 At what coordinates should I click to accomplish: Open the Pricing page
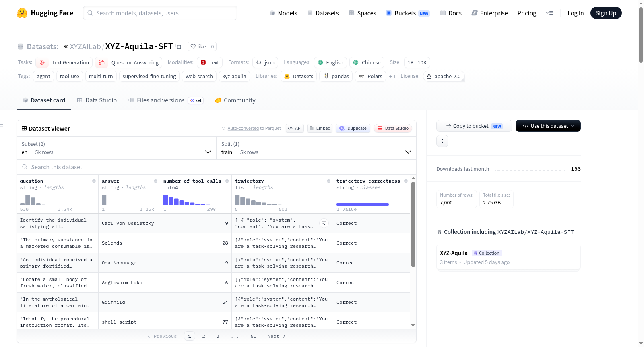point(527,13)
